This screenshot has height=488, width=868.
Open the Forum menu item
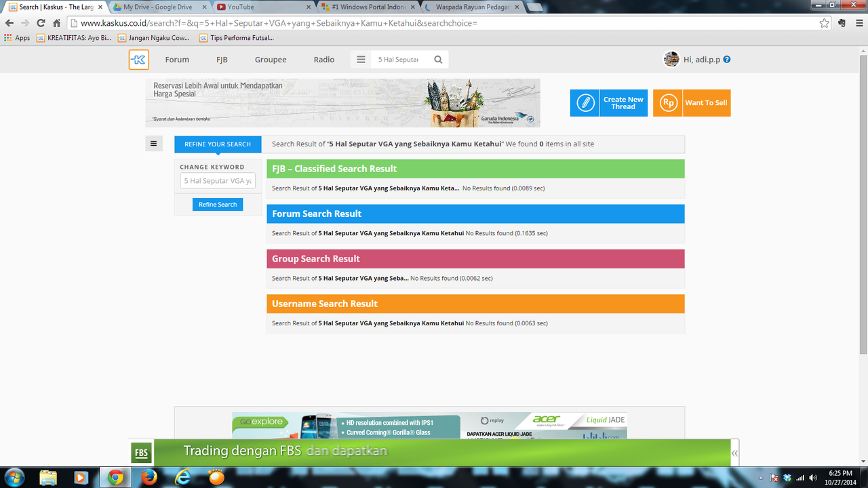pyautogui.click(x=177, y=60)
